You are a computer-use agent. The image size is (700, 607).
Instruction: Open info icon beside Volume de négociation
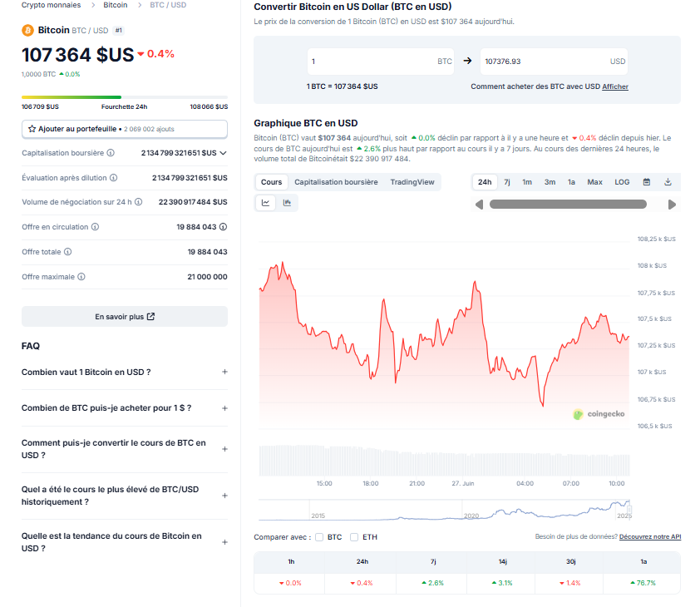(x=138, y=202)
